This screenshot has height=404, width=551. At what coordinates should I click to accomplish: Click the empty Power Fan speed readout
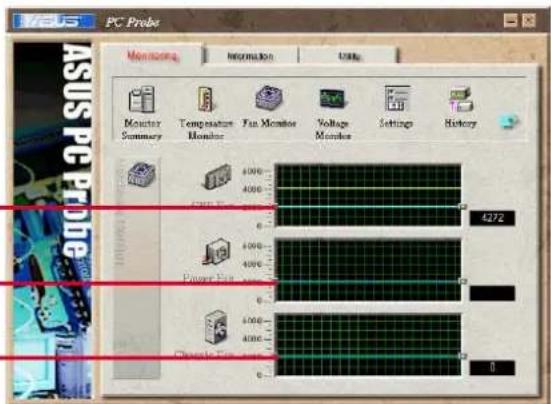492,293
